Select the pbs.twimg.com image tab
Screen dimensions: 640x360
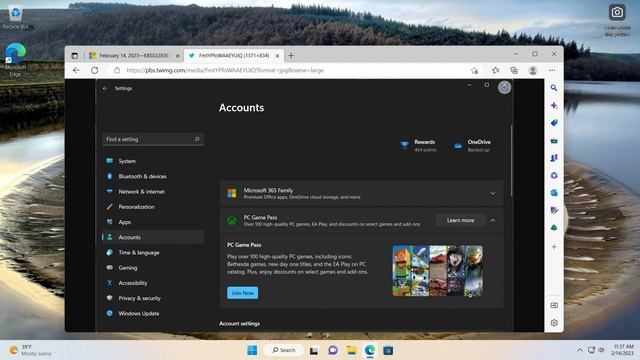(233, 56)
